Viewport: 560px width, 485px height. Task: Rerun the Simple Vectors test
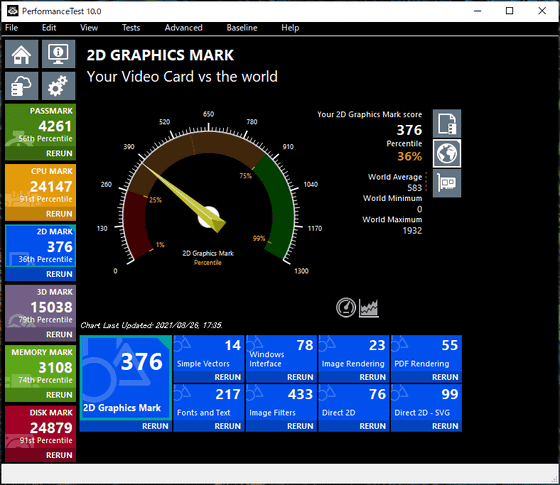(228, 377)
